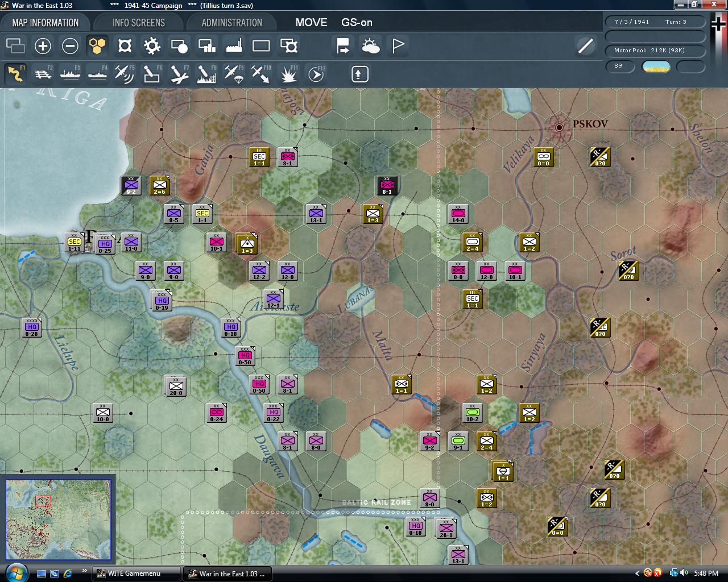
Task: Click the rectangle-with-bars icon in map toolbar
Action: coord(206,45)
